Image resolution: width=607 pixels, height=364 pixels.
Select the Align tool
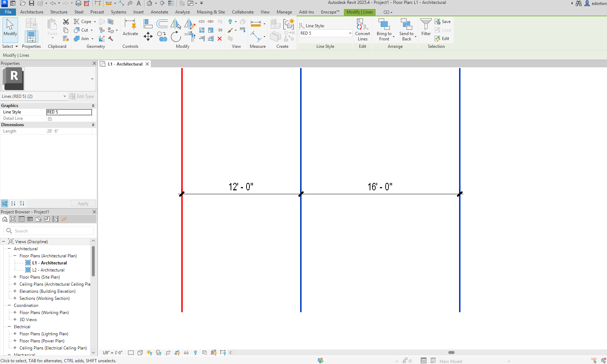tap(148, 24)
